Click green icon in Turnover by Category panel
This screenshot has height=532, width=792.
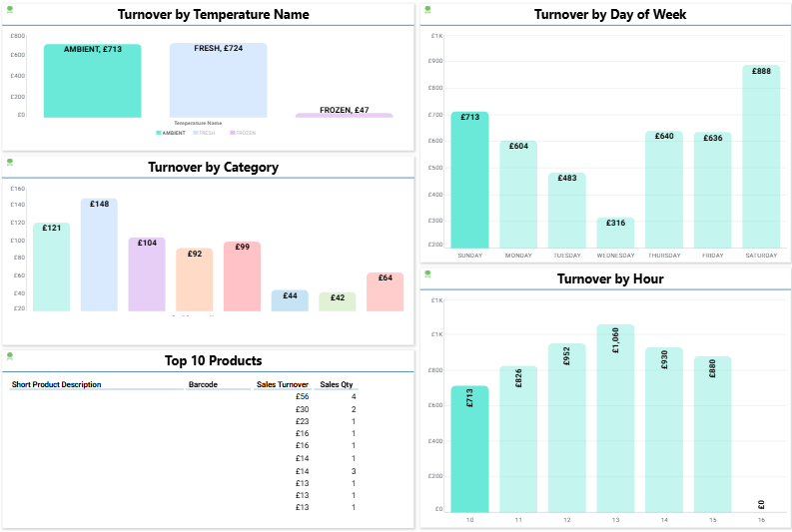(x=10, y=161)
